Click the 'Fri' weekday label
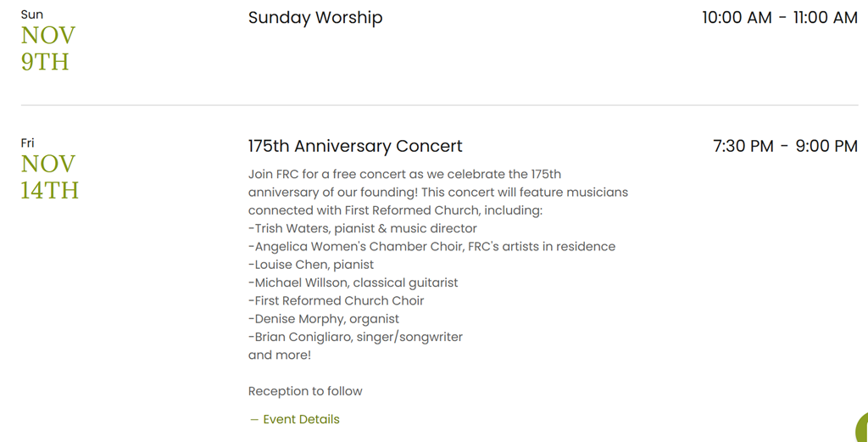 (28, 143)
